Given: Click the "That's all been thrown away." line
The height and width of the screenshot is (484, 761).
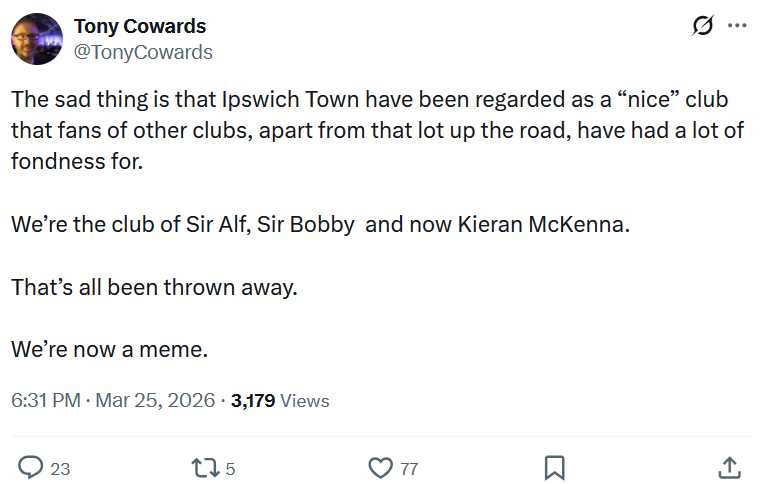Looking at the screenshot, I should click(154, 287).
